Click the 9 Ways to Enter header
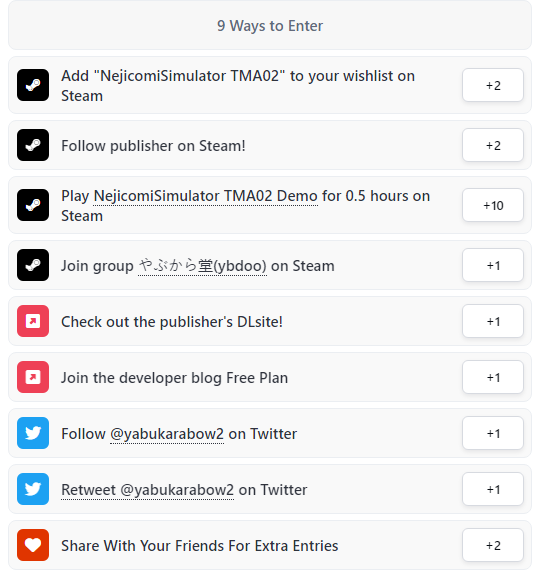The height and width of the screenshot is (576, 540). tap(270, 25)
